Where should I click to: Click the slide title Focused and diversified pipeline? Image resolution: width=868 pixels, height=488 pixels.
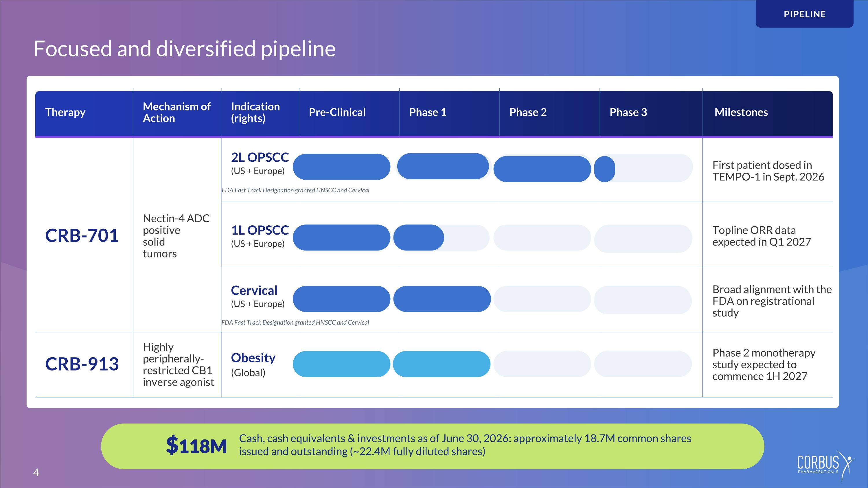[184, 49]
